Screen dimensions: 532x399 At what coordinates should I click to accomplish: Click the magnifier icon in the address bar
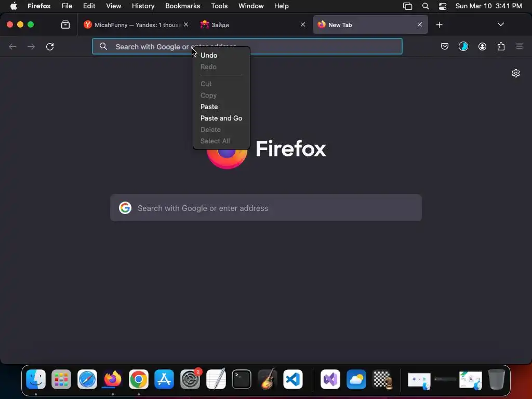(x=103, y=46)
